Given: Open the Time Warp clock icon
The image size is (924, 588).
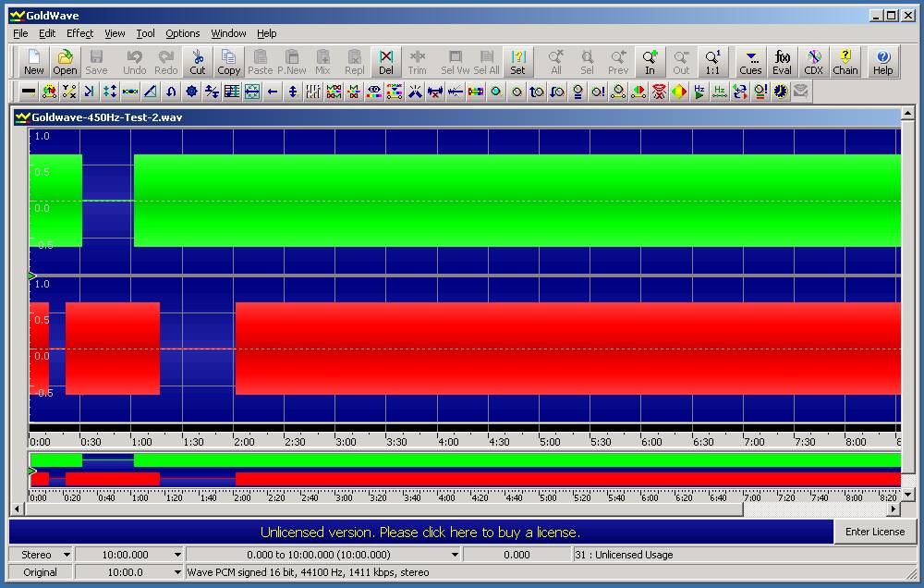Looking at the screenshot, I should click(781, 92).
